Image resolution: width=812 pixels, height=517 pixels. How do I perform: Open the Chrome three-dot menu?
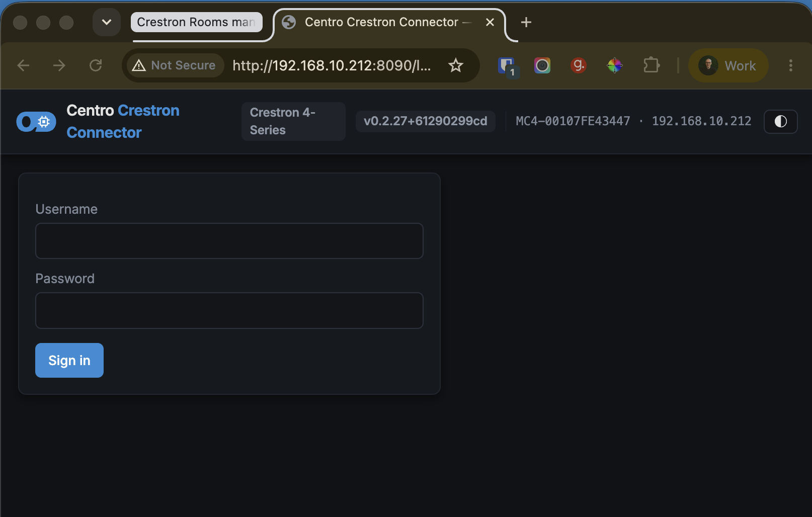pyautogui.click(x=790, y=65)
